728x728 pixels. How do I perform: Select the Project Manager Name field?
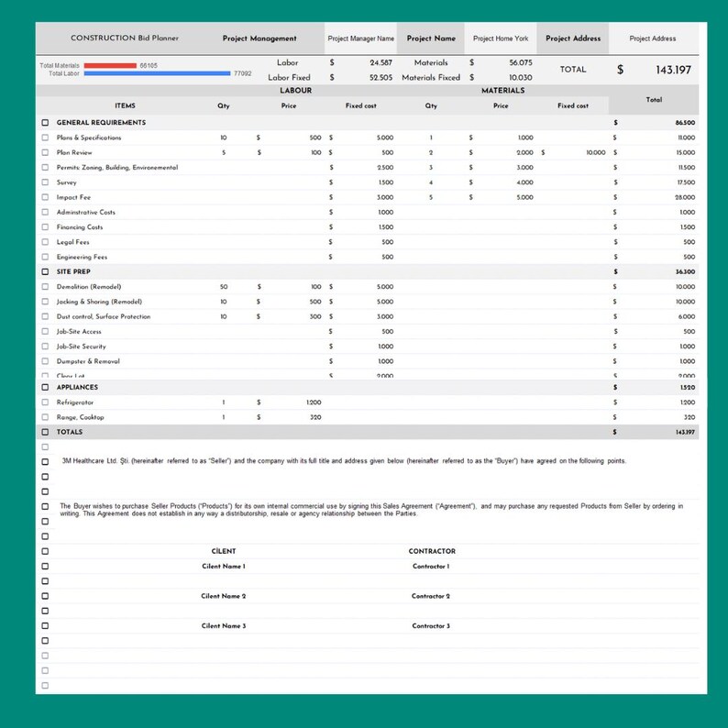[x=360, y=39]
